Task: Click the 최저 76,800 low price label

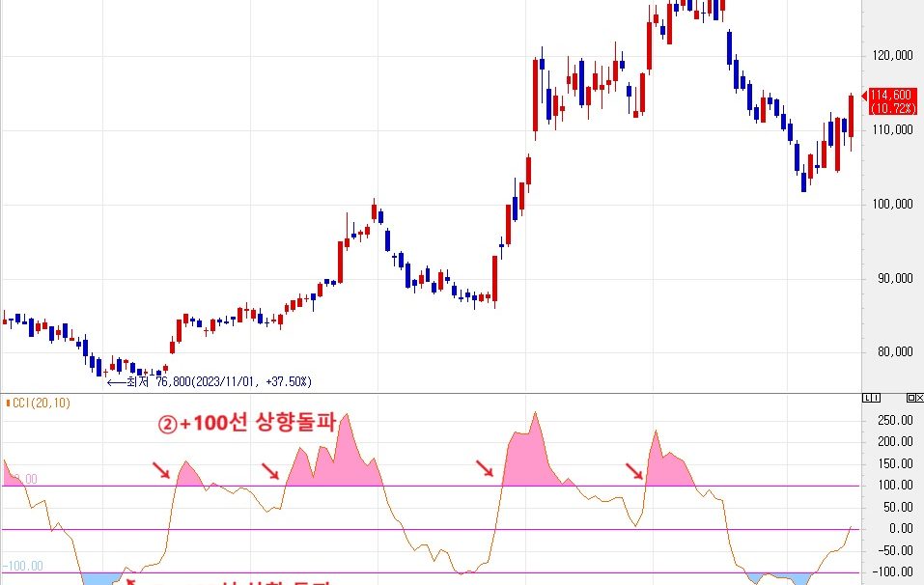Action: pyautogui.click(x=210, y=381)
